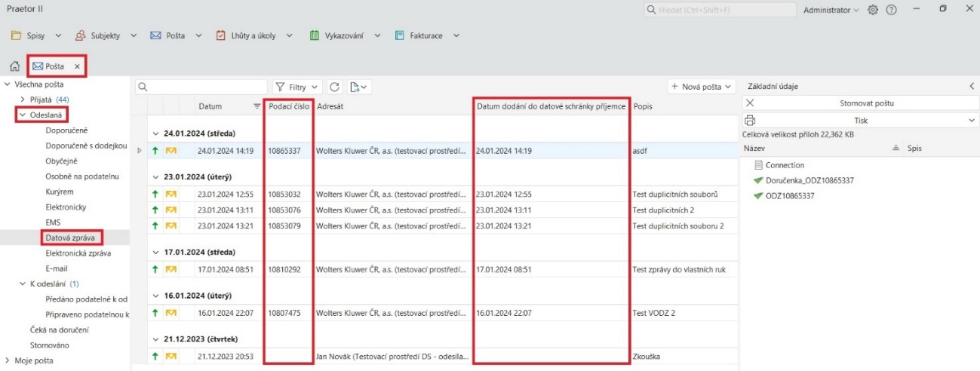980x371 pixels.
Task: Click the home icon tab
Action: 14,66
